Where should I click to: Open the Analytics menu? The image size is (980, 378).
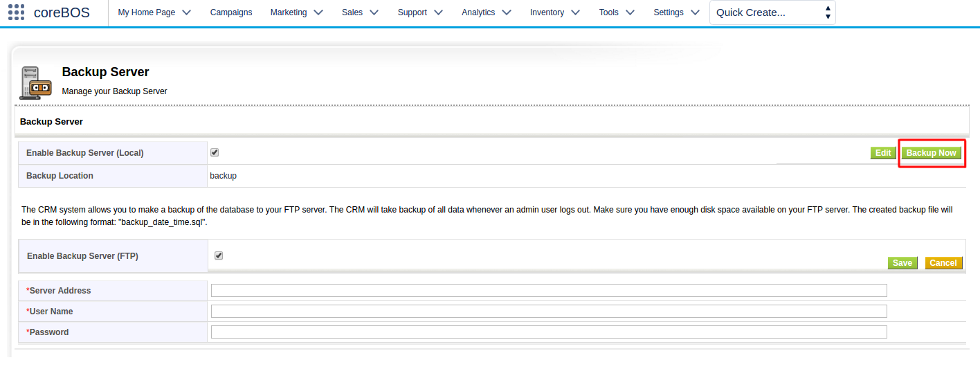(487, 12)
